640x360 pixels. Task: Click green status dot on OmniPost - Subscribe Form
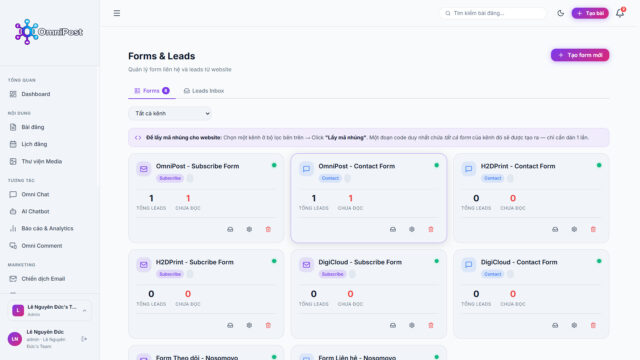click(274, 165)
